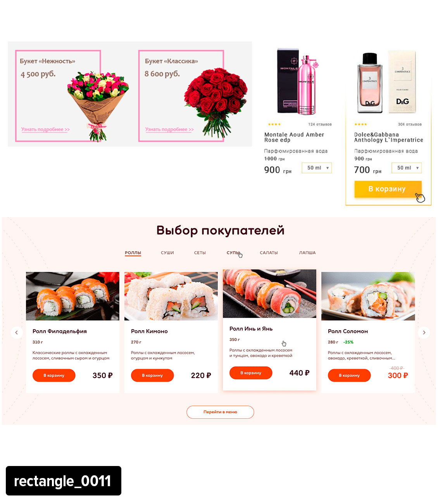This screenshot has width=438, height=504.
Task: Click Узнать подробнее link for Нежность bouquet
Action: pyautogui.click(x=45, y=129)
